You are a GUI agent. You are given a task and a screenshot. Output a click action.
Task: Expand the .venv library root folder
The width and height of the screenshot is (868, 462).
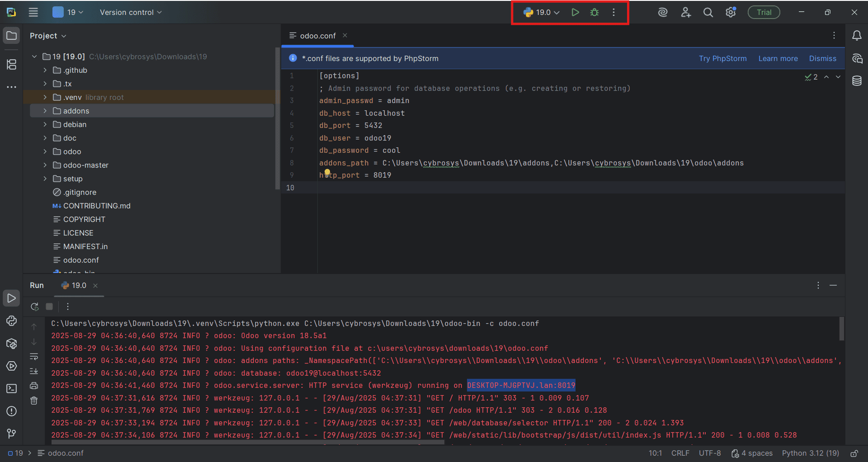click(x=45, y=97)
